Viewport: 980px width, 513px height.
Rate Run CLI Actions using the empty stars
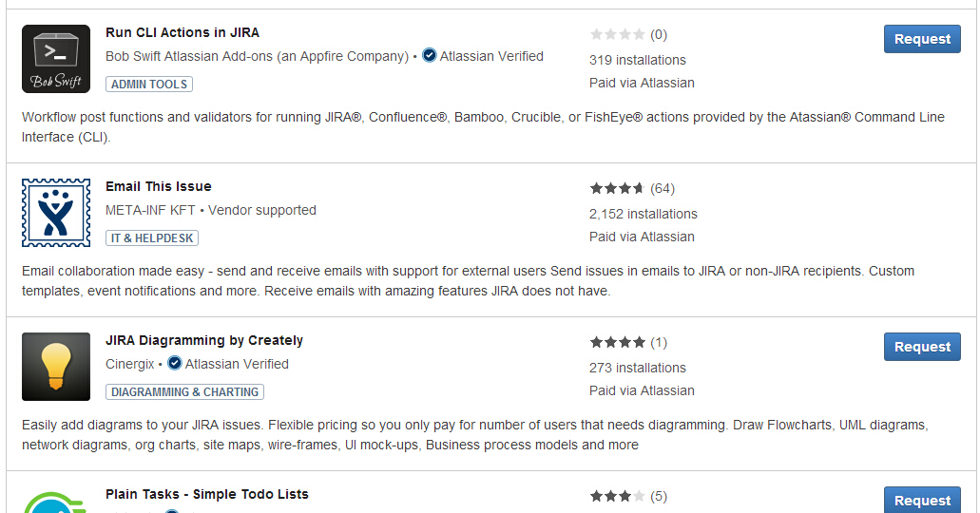617,34
